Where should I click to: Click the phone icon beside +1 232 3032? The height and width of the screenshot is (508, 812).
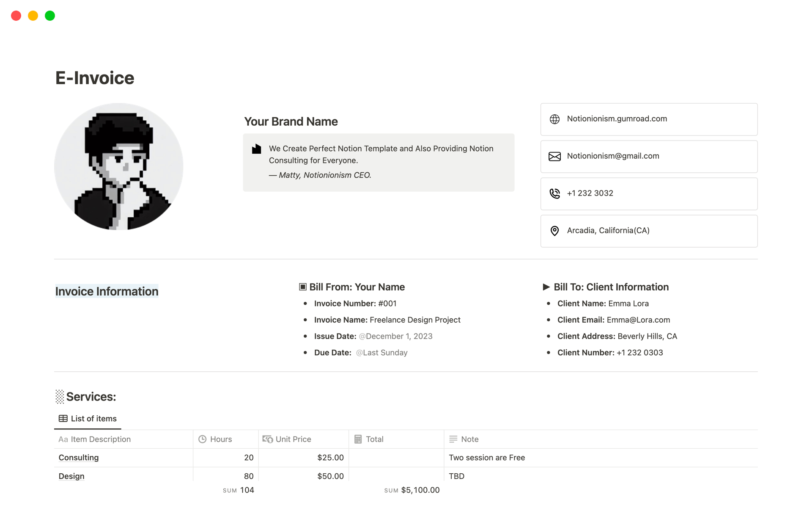[x=554, y=193]
